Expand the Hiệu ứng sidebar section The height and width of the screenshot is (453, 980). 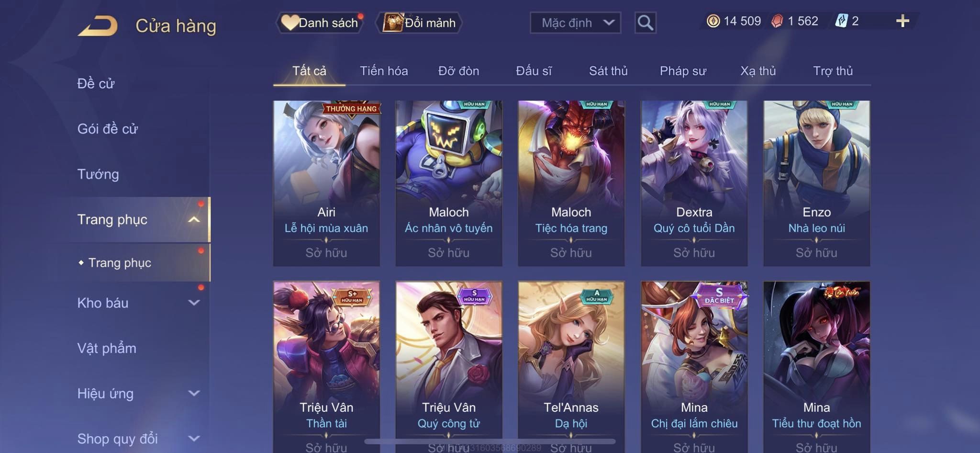tap(194, 394)
